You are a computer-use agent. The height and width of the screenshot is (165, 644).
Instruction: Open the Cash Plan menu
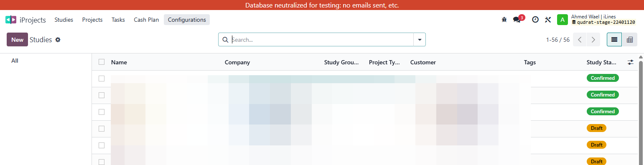pos(146,20)
